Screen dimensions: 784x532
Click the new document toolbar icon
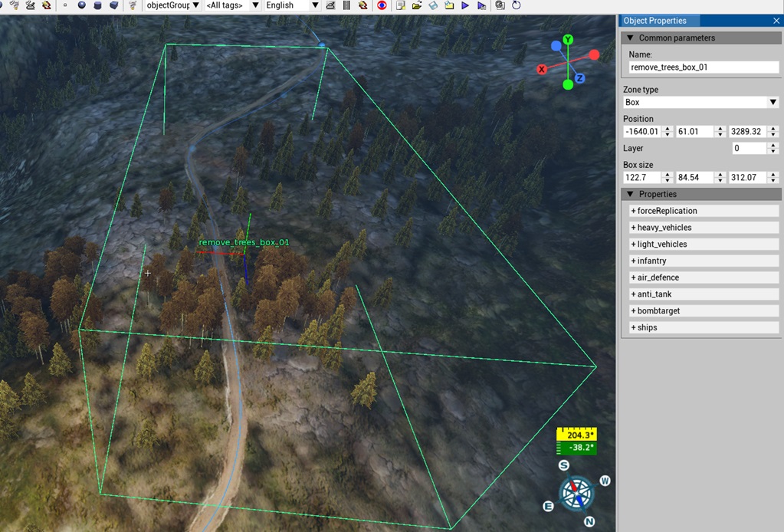pyautogui.click(x=401, y=5)
